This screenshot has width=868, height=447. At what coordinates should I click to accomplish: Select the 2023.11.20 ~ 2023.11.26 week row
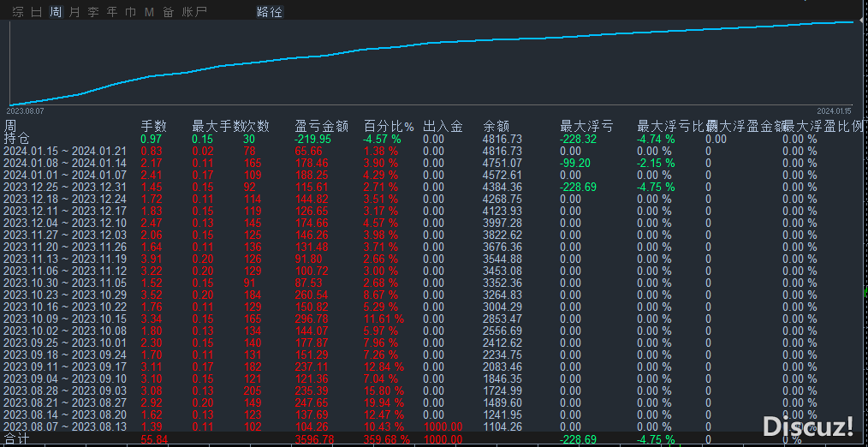65,247
